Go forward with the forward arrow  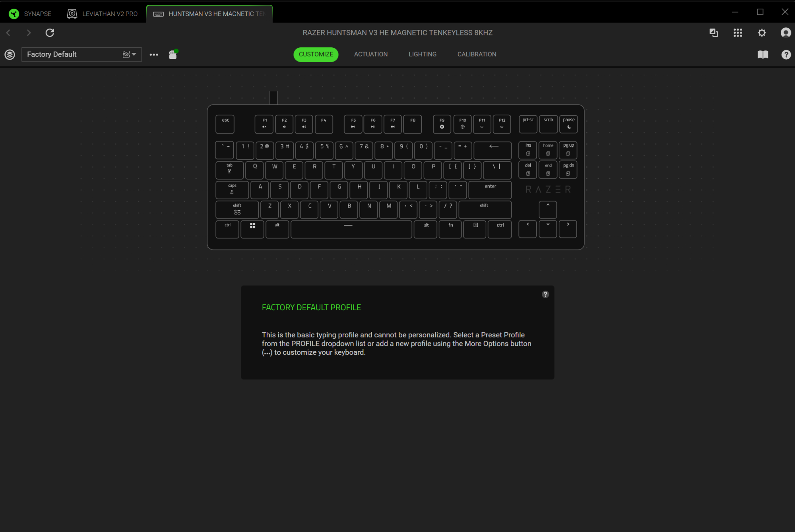click(x=29, y=33)
